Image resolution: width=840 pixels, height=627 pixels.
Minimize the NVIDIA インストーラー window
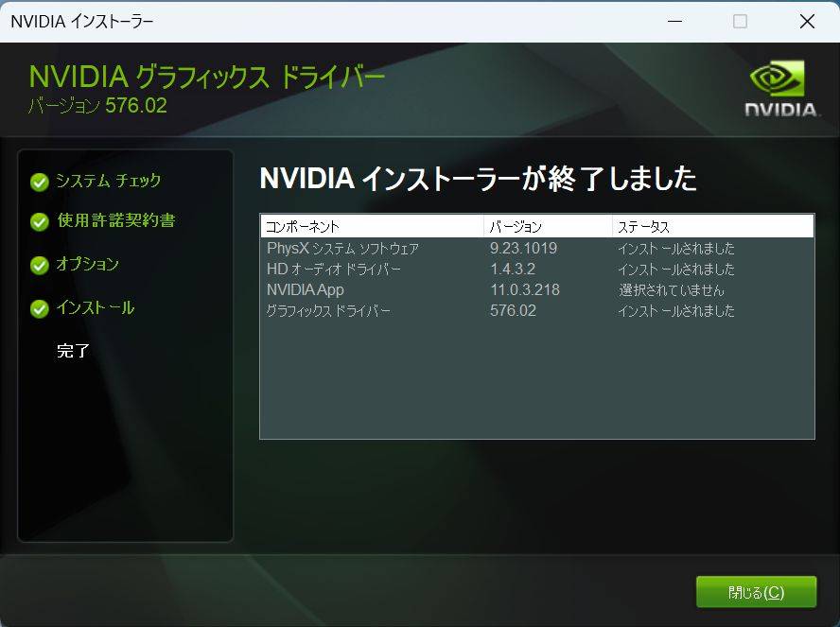(x=675, y=22)
